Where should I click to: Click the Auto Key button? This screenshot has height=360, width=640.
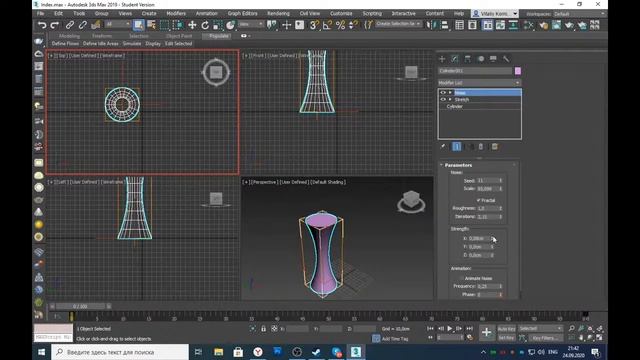tap(507, 329)
